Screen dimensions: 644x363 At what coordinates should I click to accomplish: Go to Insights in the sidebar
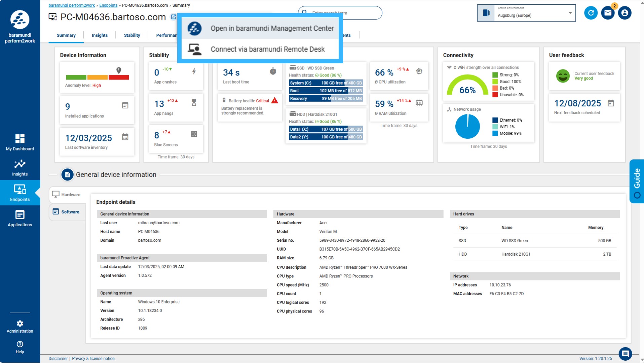pyautogui.click(x=20, y=168)
